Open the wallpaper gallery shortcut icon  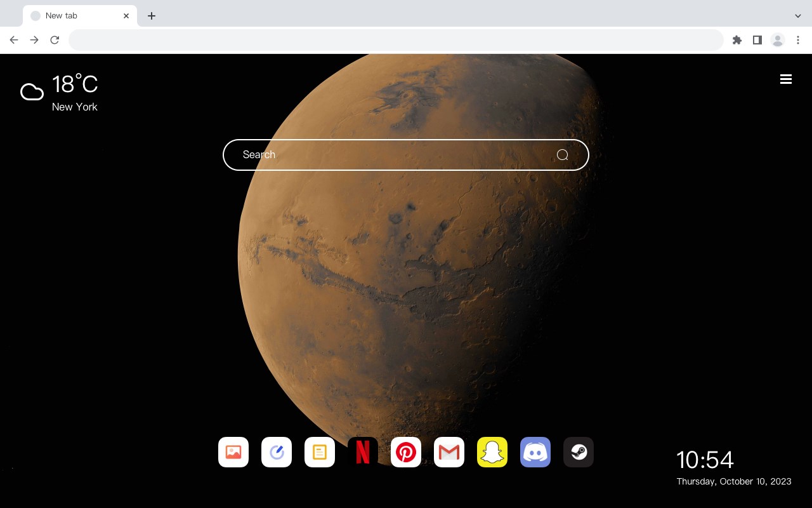click(233, 452)
